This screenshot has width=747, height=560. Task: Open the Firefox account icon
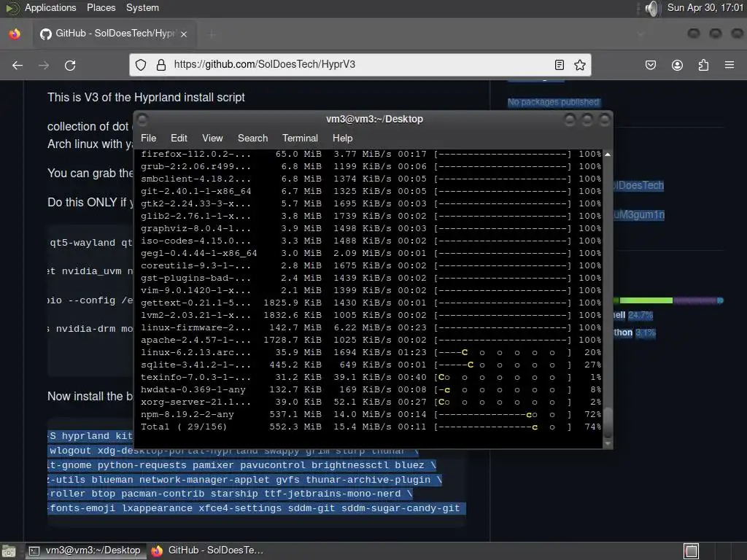pos(677,65)
